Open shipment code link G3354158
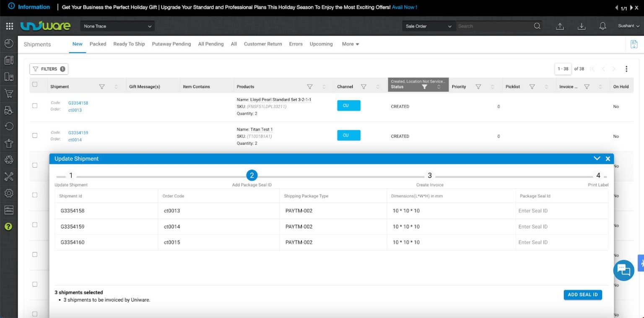The width and height of the screenshot is (644, 318). (x=78, y=103)
